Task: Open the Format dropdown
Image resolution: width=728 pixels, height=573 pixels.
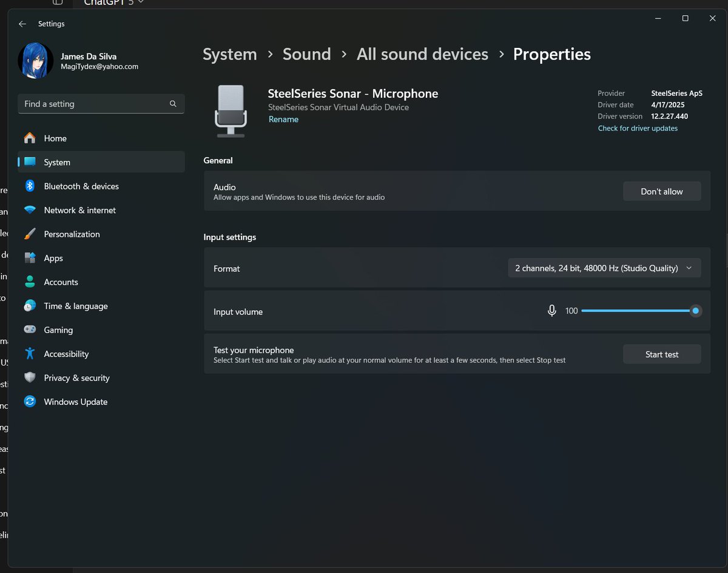Action: click(x=604, y=268)
